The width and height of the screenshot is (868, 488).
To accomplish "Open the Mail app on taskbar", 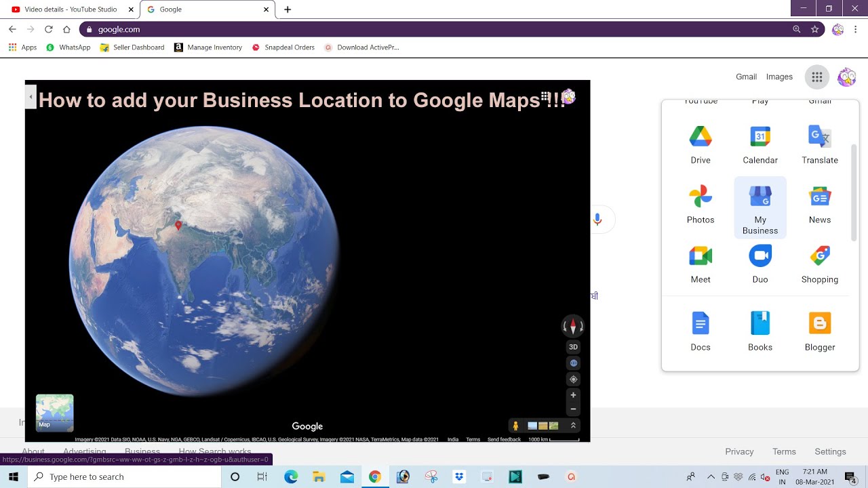I will 347,476.
